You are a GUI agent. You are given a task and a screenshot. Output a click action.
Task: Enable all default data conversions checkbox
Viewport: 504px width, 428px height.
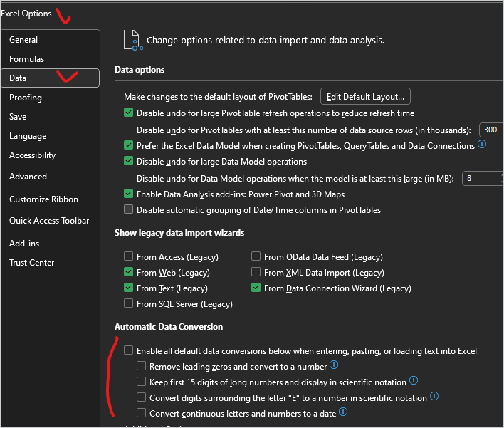click(x=128, y=350)
